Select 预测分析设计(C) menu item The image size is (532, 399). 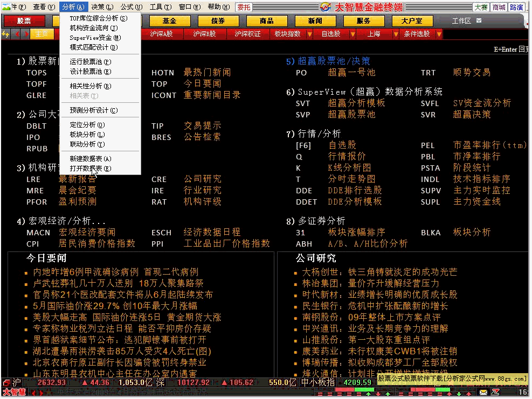pos(100,110)
